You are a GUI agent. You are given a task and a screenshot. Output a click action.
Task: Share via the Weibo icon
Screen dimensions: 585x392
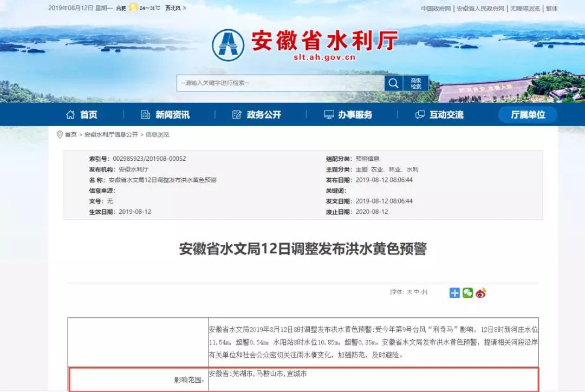click(481, 293)
